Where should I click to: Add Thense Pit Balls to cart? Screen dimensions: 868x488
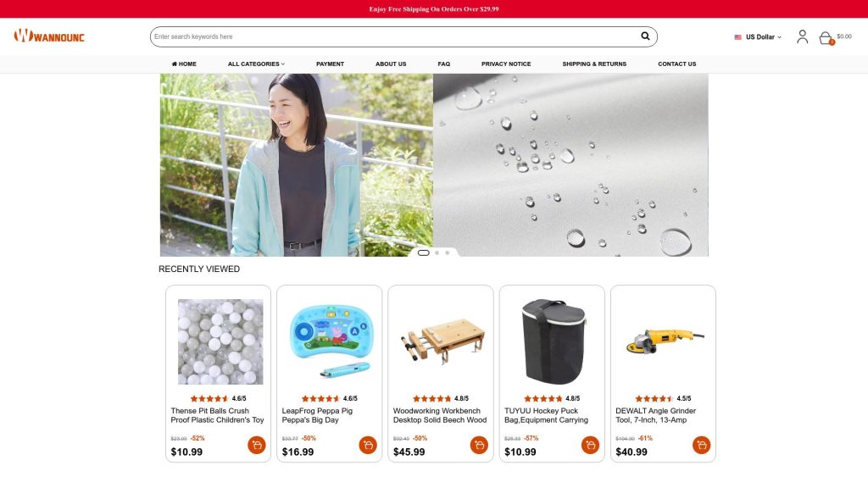pyautogui.click(x=256, y=445)
